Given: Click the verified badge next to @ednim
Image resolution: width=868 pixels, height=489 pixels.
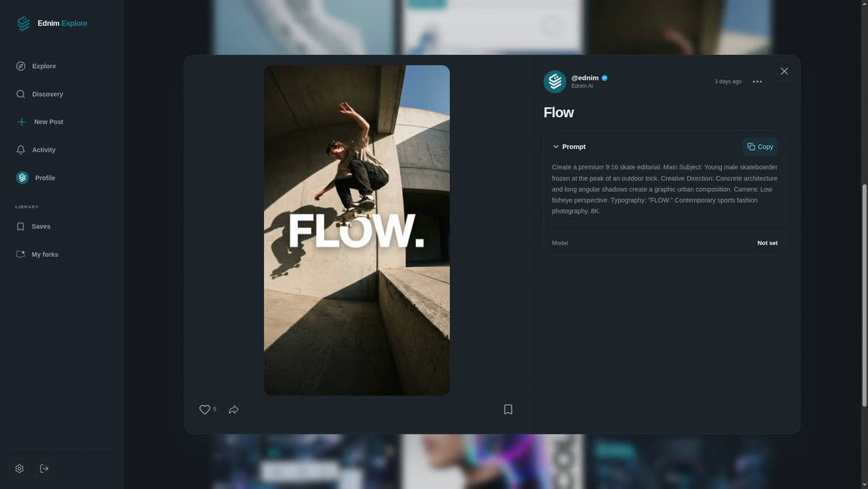Looking at the screenshot, I should (x=605, y=77).
